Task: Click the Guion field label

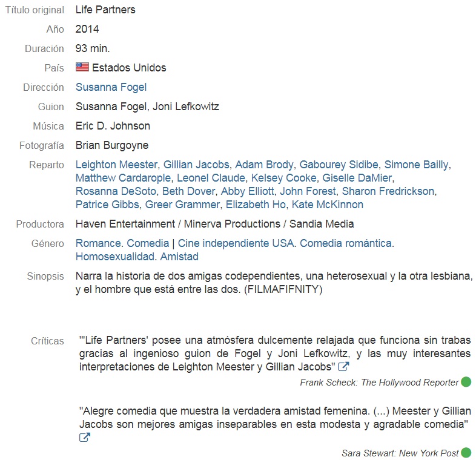Action: coord(51,107)
